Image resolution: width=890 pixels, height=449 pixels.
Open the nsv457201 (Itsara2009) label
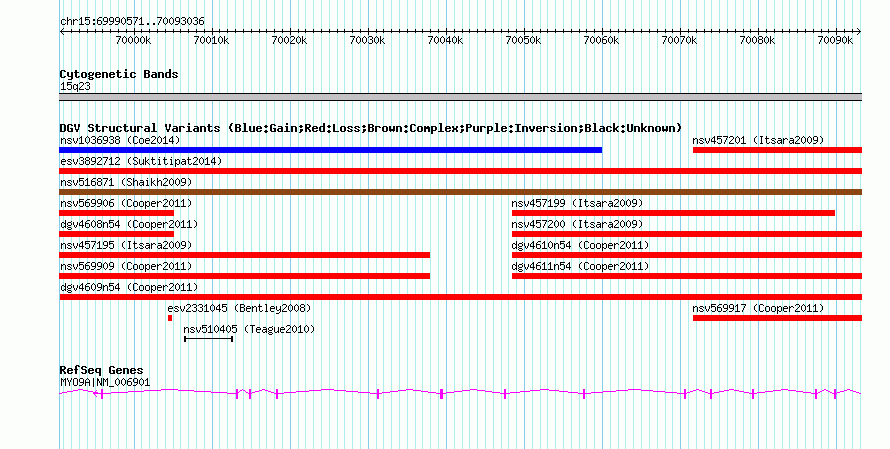[x=758, y=140]
